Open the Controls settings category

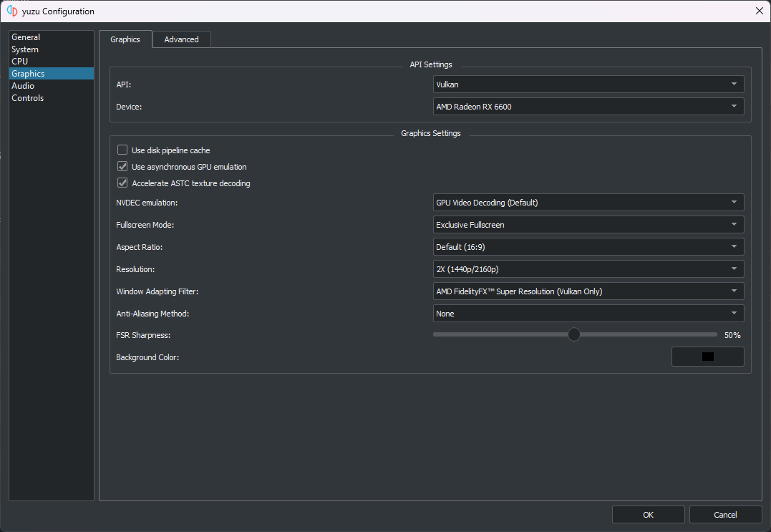tap(51, 98)
